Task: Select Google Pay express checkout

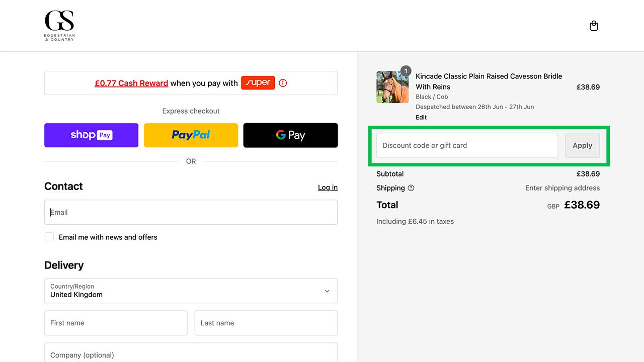Action: [290, 135]
